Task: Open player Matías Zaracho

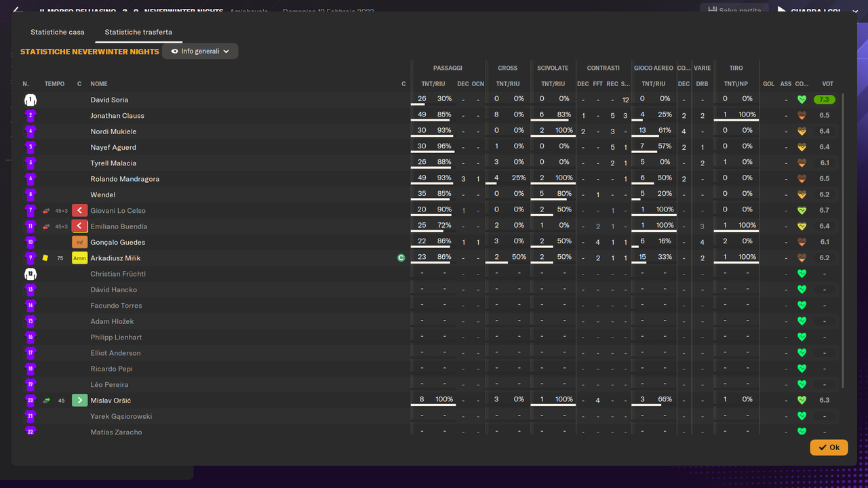Action: 117,432
